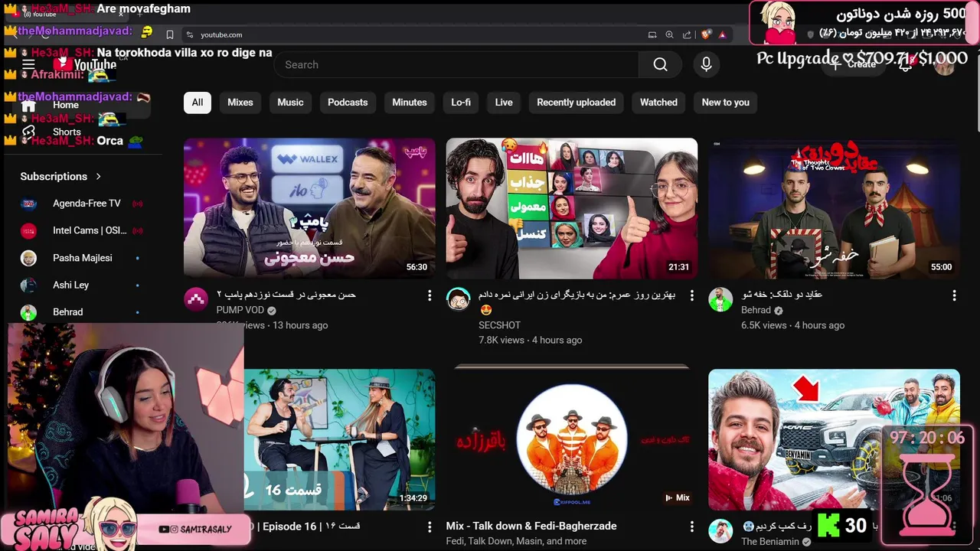Click the cast media icon in address bar
Image resolution: width=980 pixels, height=551 pixels.
click(x=652, y=34)
